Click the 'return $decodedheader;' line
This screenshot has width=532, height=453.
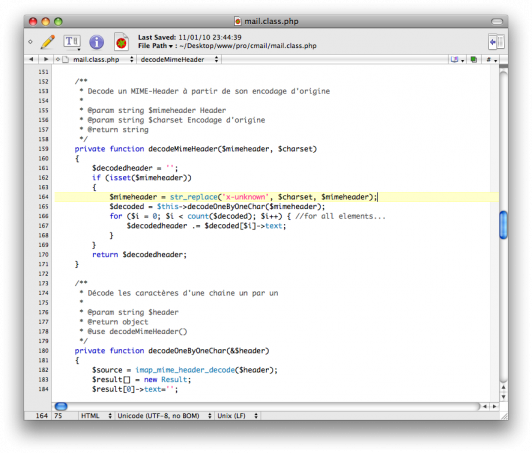pyautogui.click(x=139, y=254)
